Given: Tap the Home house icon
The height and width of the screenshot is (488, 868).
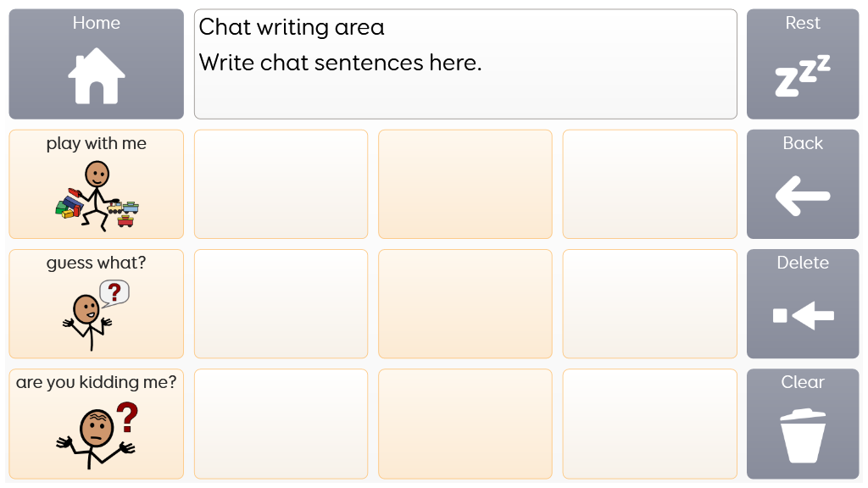Looking at the screenshot, I should click(x=97, y=75).
